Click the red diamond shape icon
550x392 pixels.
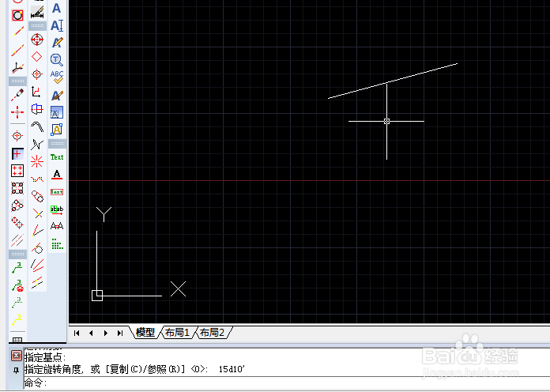[37, 56]
